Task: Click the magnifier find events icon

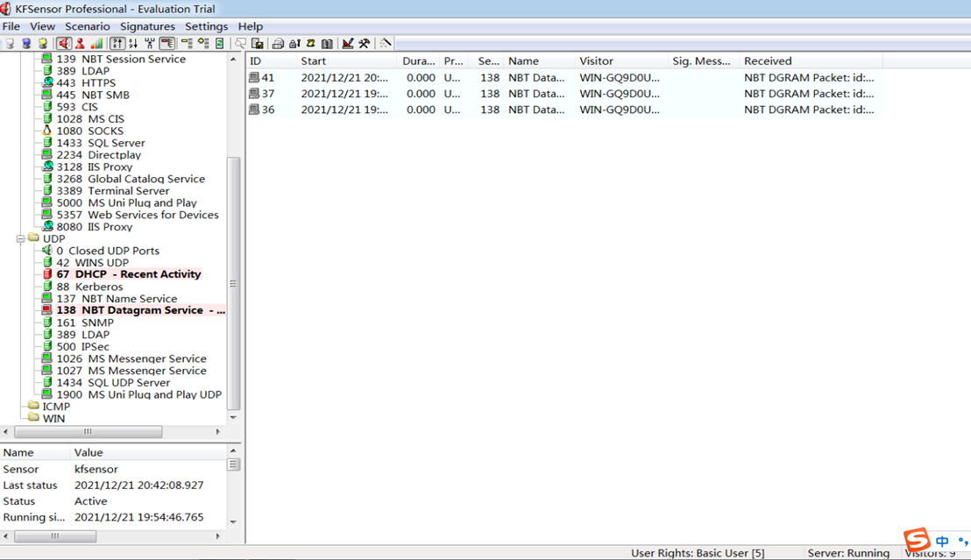Action: (240, 43)
